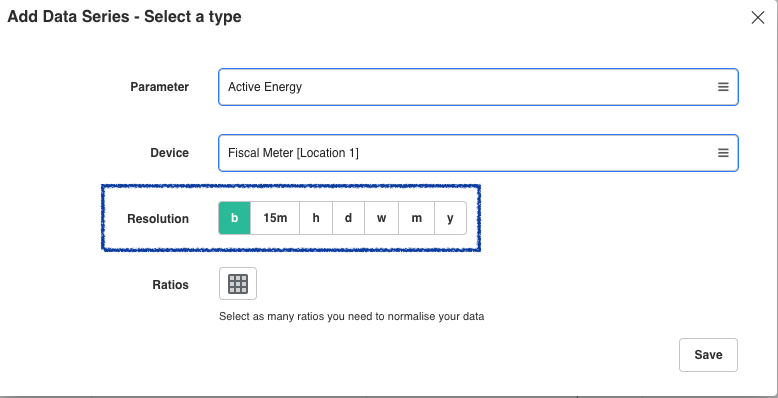
Task: Open the Device list menu icon
Action: [723, 153]
